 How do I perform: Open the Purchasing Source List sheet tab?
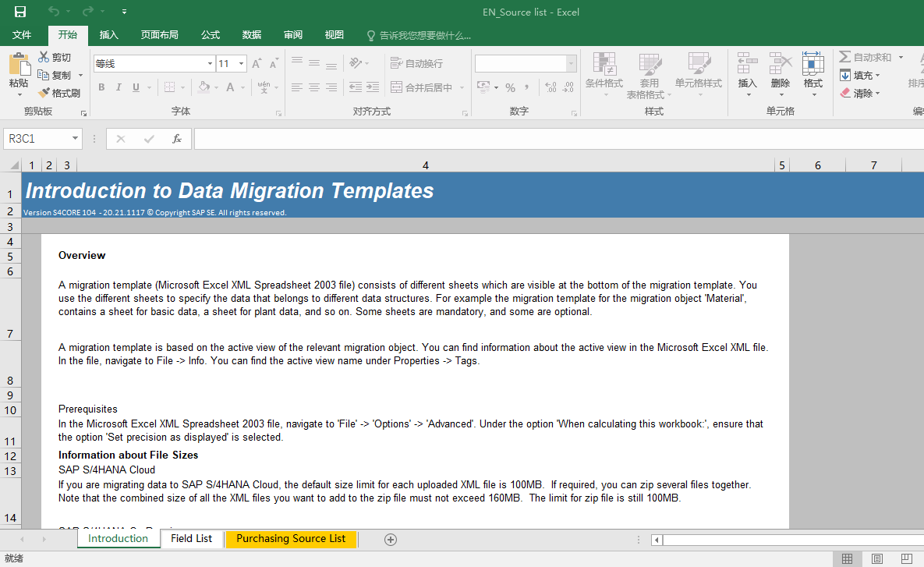(x=291, y=539)
